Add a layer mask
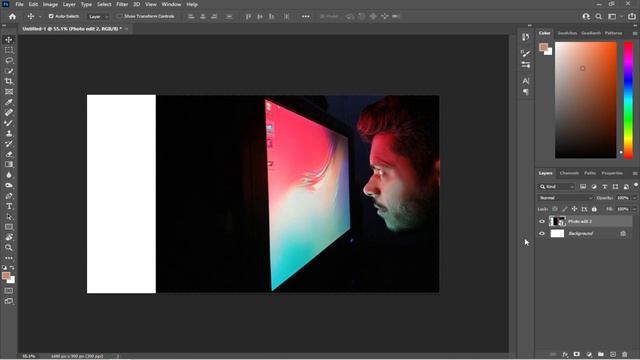The image size is (640, 360). (x=577, y=354)
